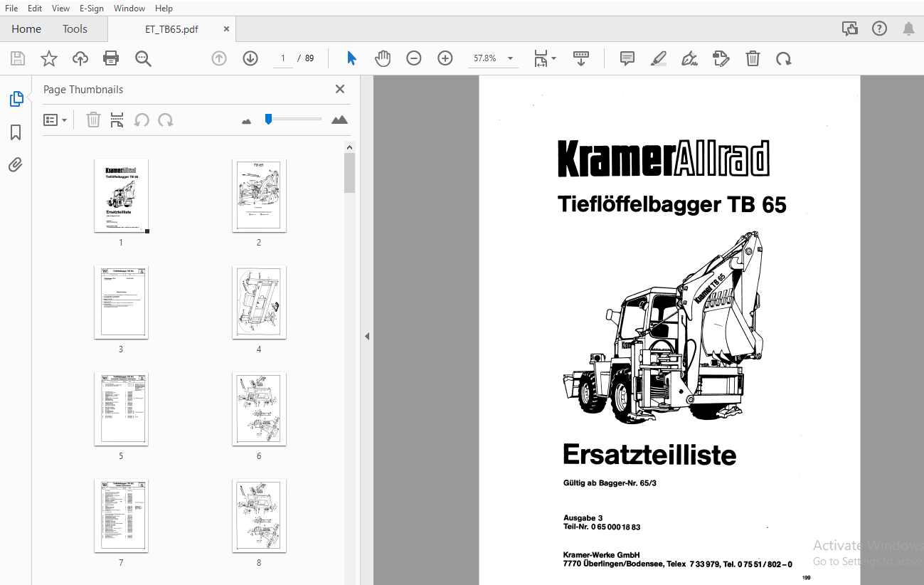Activate the Hand pan tool

click(x=383, y=58)
